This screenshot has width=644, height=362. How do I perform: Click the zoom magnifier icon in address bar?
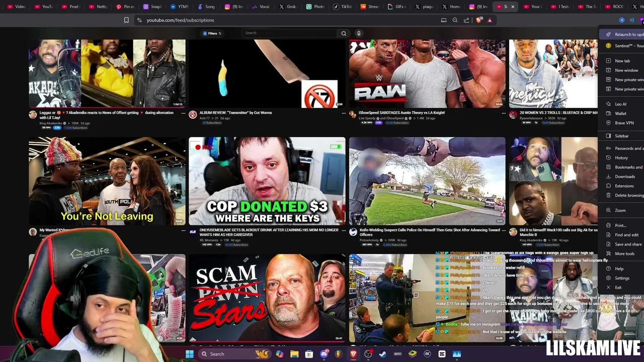[455, 20]
